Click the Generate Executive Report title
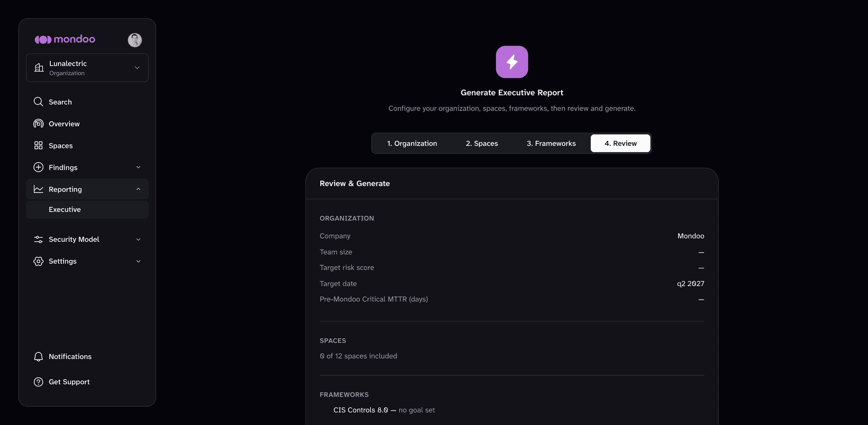Image resolution: width=868 pixels, height=425 pixels. point(512,92)
